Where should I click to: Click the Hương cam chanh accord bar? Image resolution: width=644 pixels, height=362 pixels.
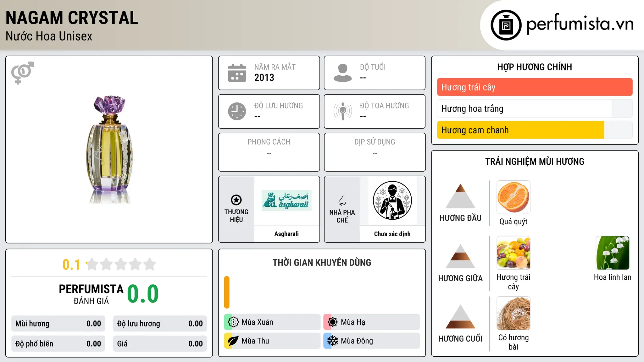click(535, 130)
